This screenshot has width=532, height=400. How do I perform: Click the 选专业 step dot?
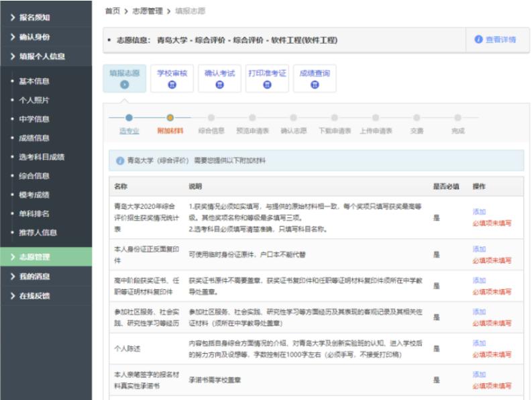(x=129, y=118)
